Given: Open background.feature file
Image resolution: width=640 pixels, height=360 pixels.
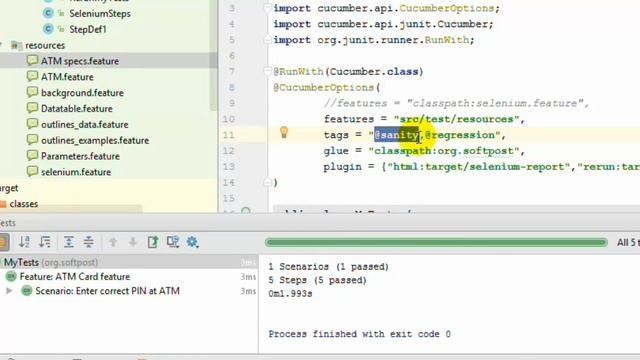Looking at the screenshot, I should [82, 93].
